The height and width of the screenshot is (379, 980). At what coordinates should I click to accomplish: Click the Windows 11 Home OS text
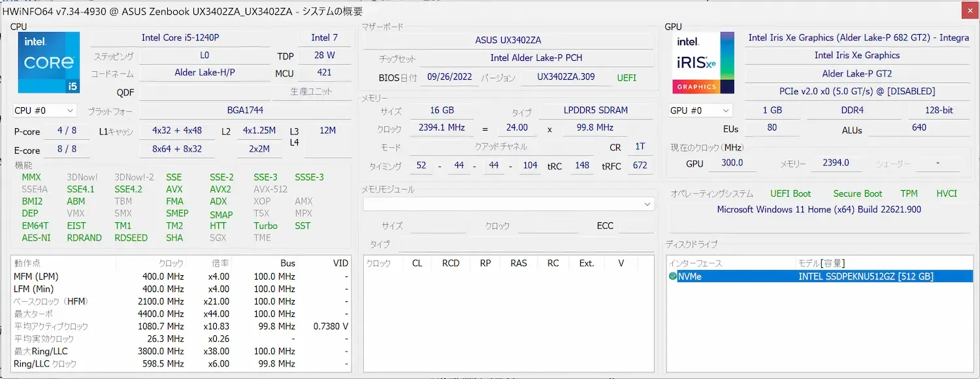point(819,210)
